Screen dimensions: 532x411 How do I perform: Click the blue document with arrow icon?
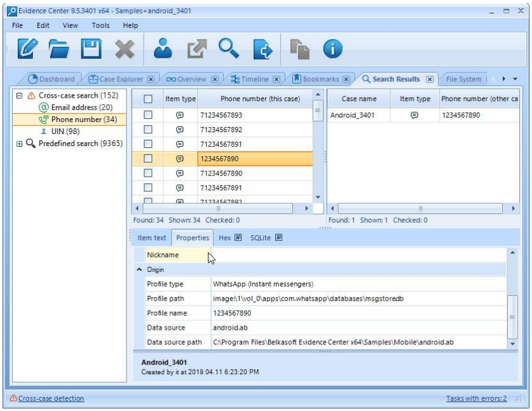coord(263,49)
